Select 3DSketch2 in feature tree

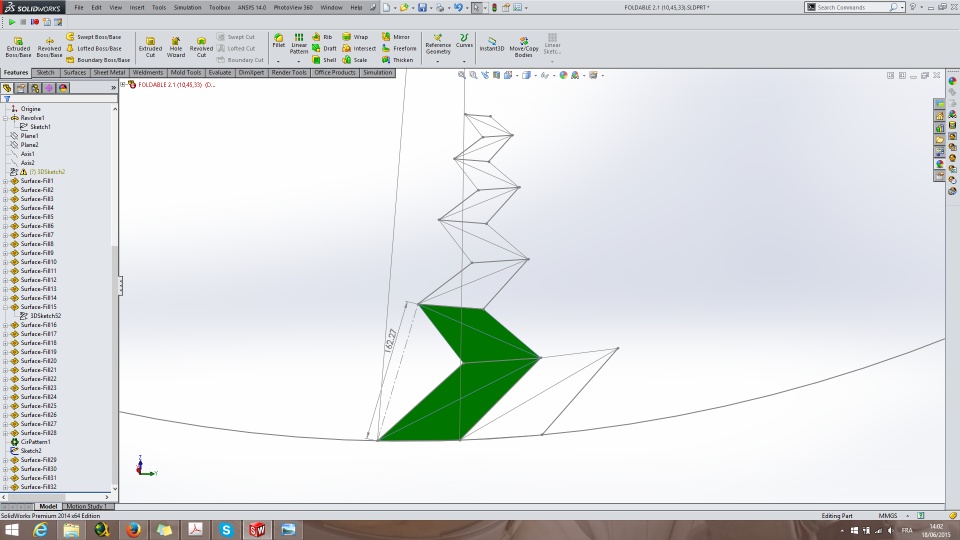[x=47, y=172]
